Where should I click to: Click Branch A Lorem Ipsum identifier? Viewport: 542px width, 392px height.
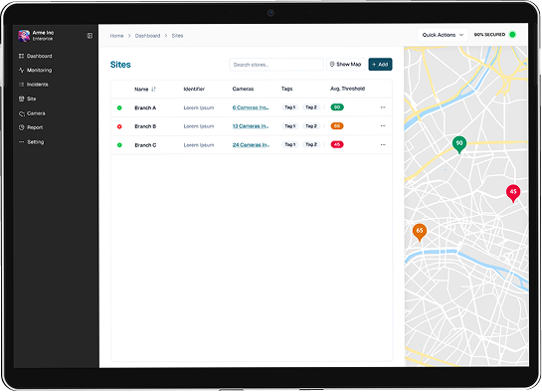tap(199, 107)
